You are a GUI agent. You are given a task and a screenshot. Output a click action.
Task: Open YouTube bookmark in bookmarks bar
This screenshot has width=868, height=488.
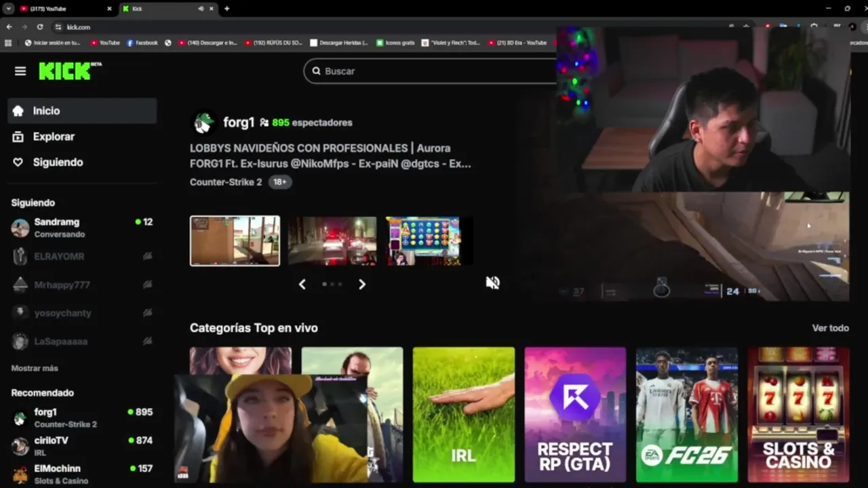point(105,43)
